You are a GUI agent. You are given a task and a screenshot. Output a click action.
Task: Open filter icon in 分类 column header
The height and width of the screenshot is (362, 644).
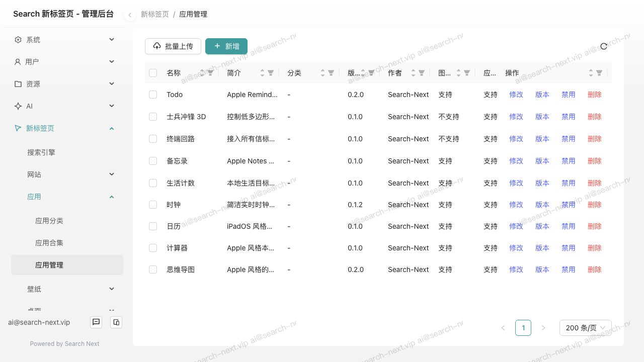tap(331, 73)
